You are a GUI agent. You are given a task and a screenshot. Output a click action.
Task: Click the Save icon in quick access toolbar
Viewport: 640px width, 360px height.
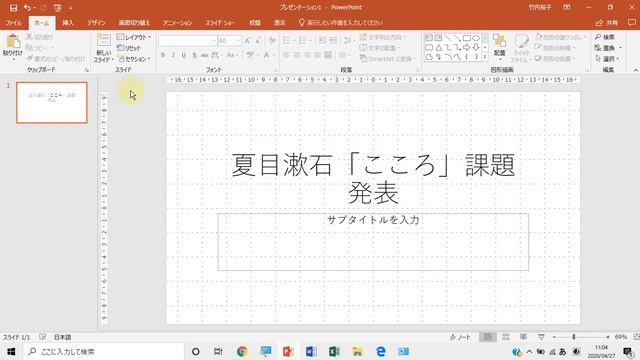(13, 8)
